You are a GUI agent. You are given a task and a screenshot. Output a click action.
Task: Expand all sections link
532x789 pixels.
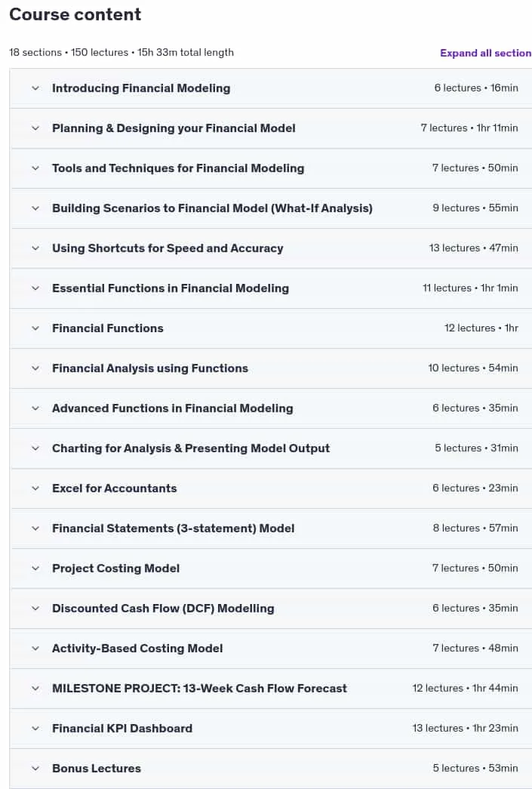click(x=486, y=53)
